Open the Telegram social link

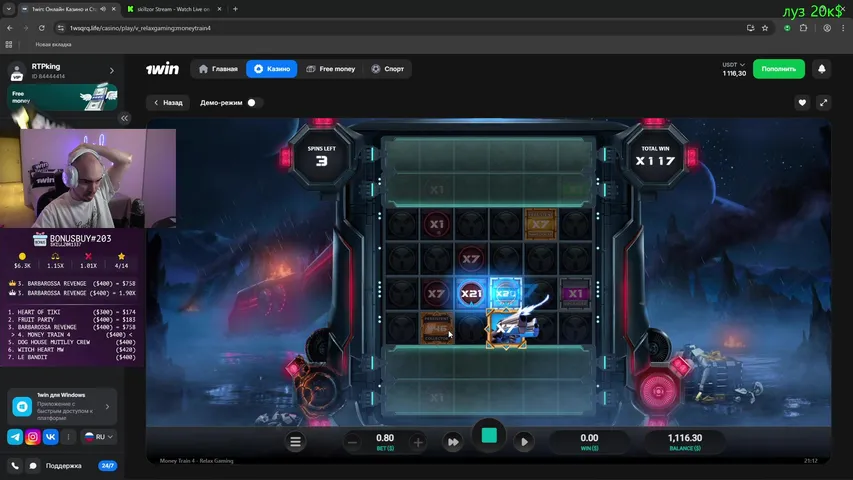15,437
